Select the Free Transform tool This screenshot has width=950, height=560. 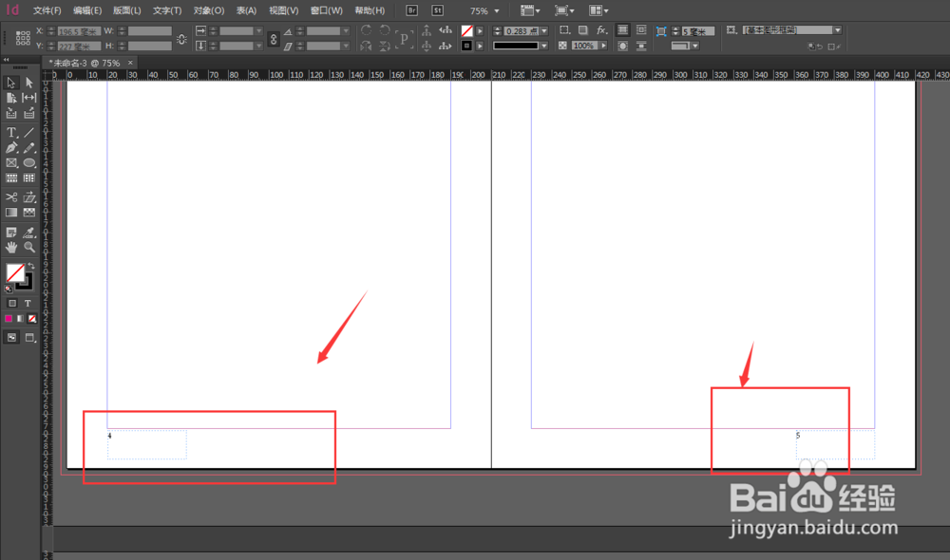(x=29, y=197)
